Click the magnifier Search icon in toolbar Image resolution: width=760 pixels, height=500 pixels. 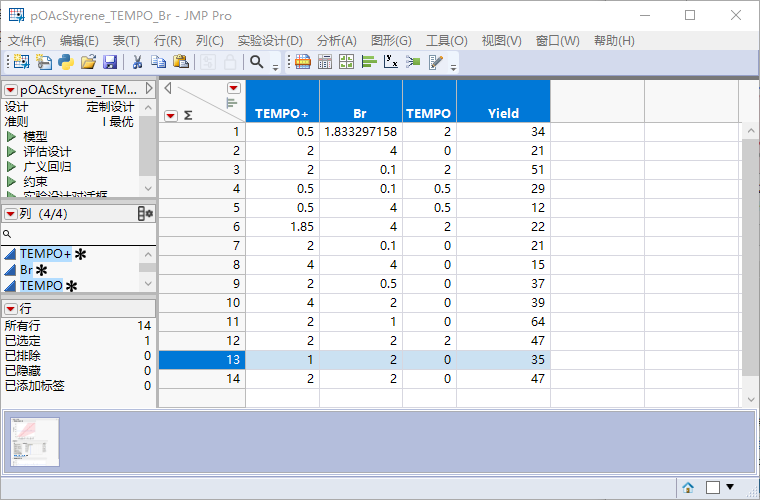point(257,62)
